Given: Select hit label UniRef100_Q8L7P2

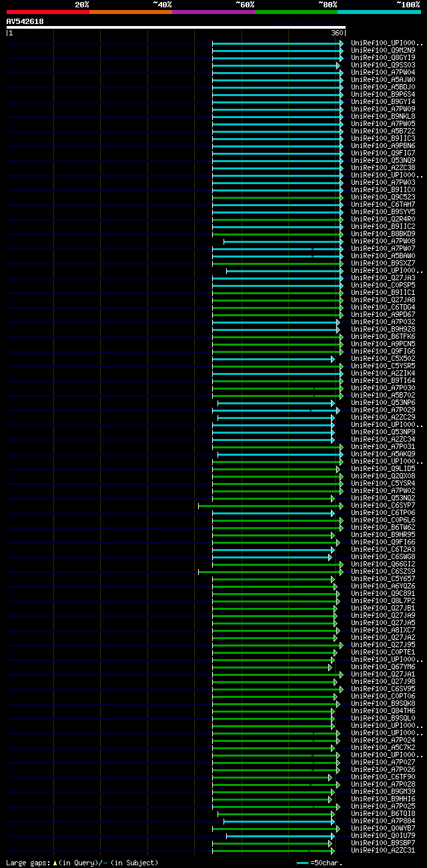Looking at the screenshot, I should tap(383, 600).
